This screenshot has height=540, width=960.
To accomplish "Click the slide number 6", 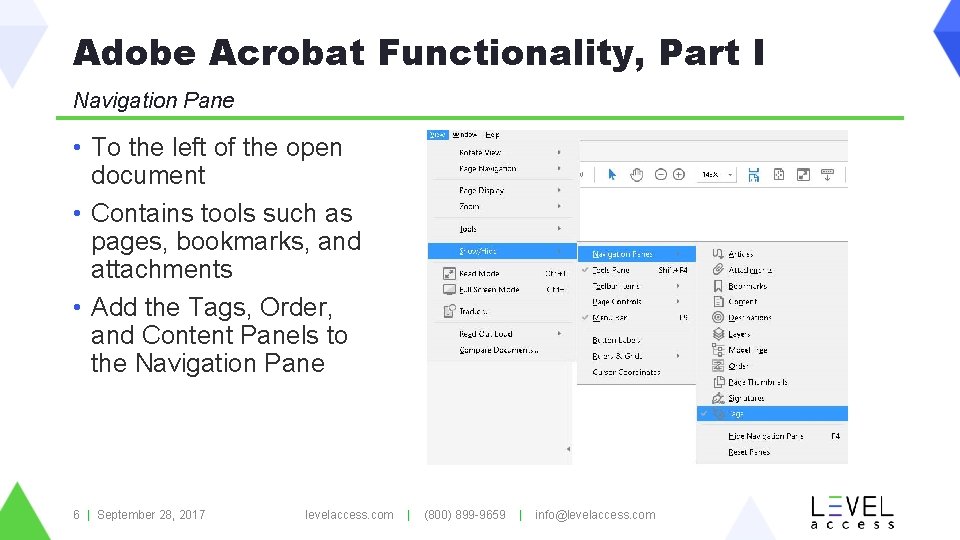I will click(77, 515).
